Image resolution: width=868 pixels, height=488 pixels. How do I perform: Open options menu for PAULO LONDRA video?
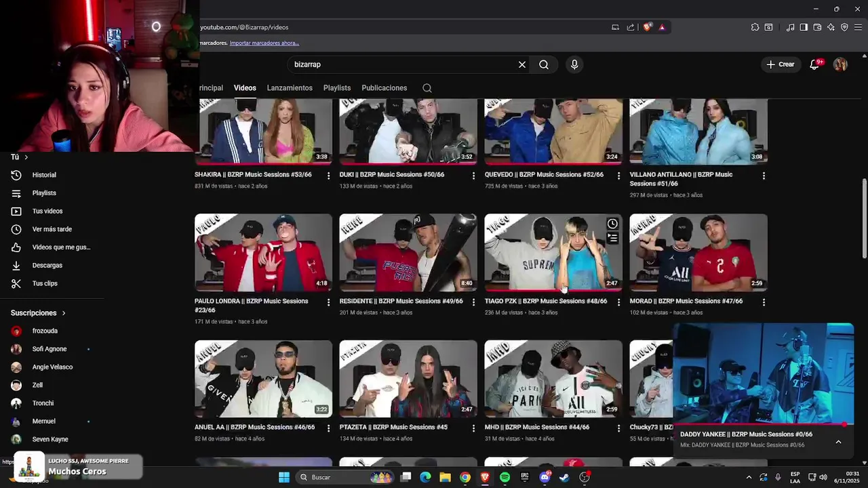click(329, 302)
